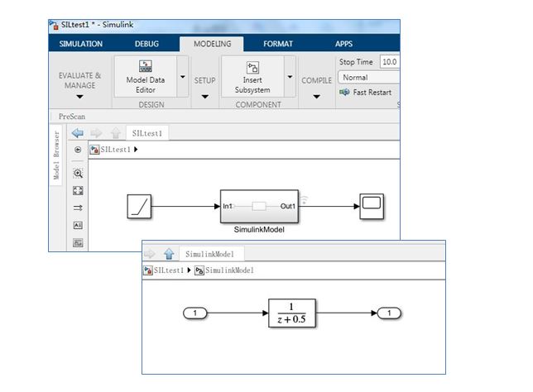Click the grayed forward arrow in SILtest1 window

coord(97,133)
